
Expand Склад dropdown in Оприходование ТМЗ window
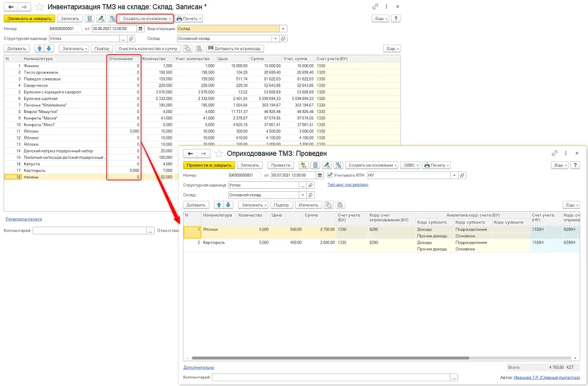303,195
